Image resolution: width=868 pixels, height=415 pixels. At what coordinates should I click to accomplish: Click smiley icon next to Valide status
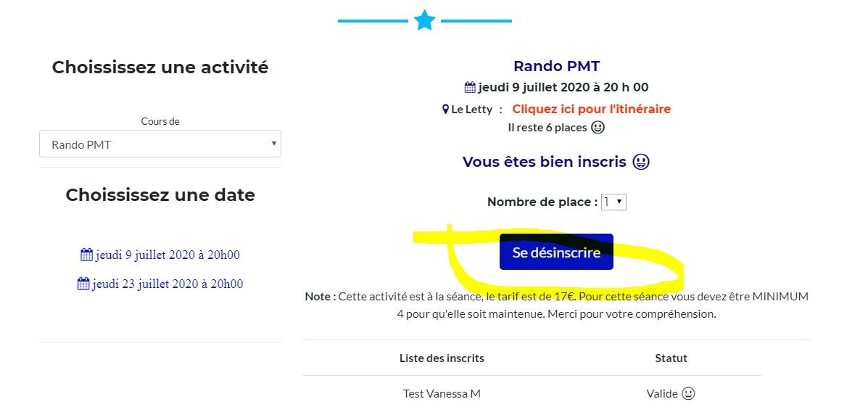pyautogui.click(x=688, y=394)
